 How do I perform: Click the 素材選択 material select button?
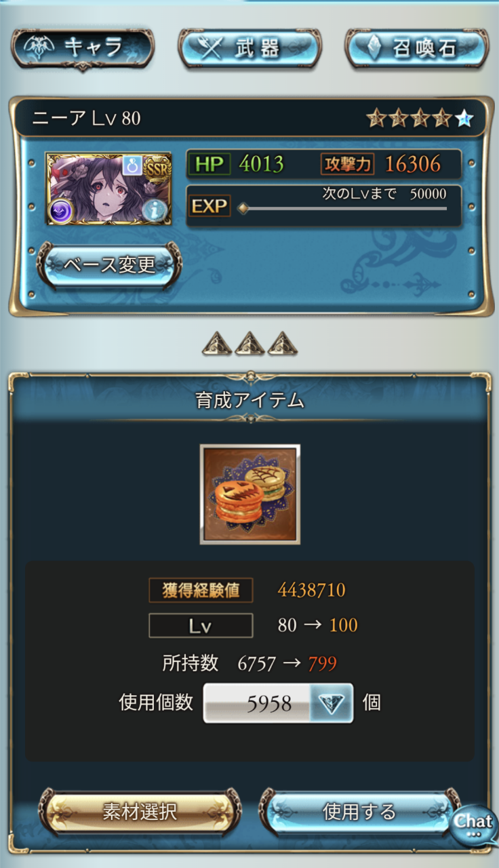140,812
